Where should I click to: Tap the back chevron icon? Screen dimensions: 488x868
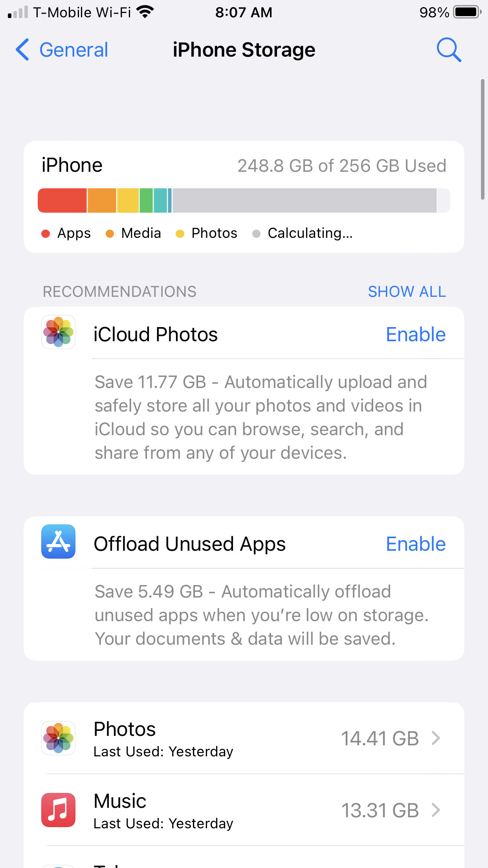click(22, 50)
